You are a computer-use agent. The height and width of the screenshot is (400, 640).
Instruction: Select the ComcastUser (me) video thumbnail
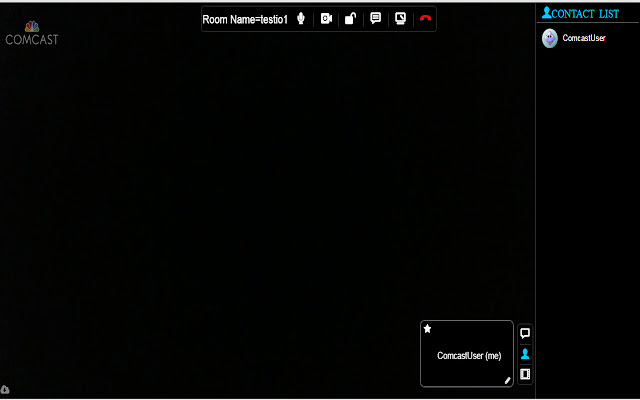click(467, 353)
